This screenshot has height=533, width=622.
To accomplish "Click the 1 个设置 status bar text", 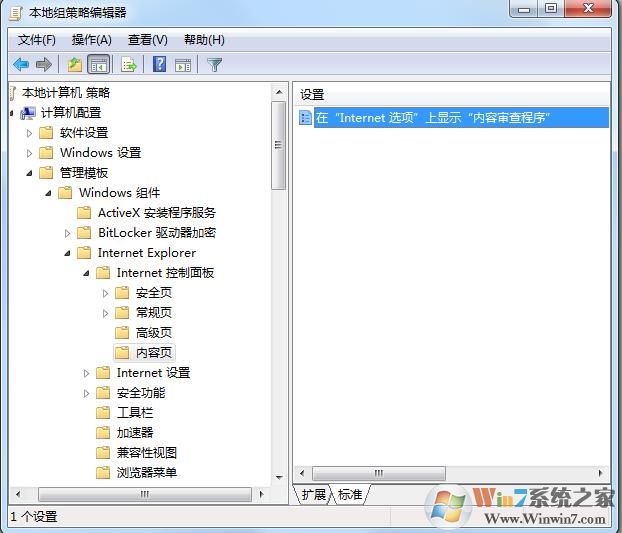I will click(34, 517).
